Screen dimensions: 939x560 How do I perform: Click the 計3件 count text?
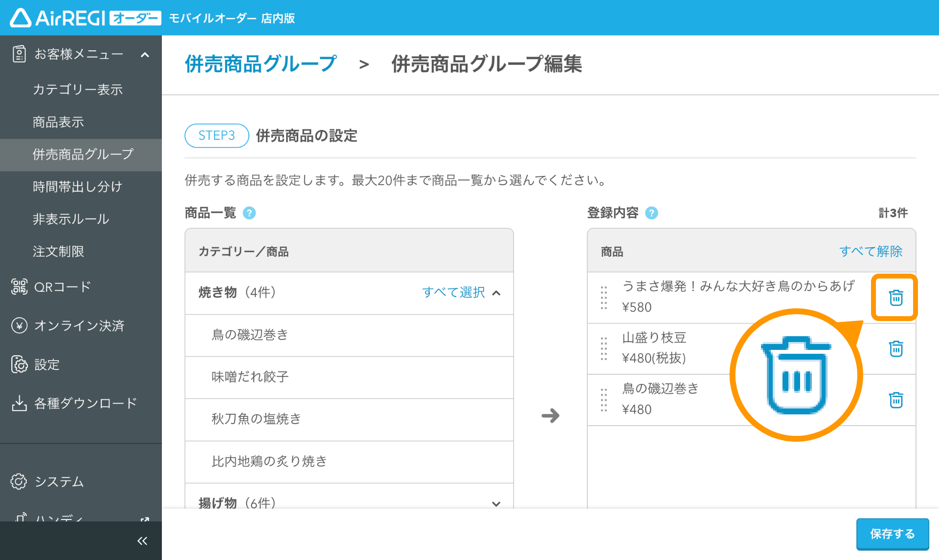pos(893,213)
